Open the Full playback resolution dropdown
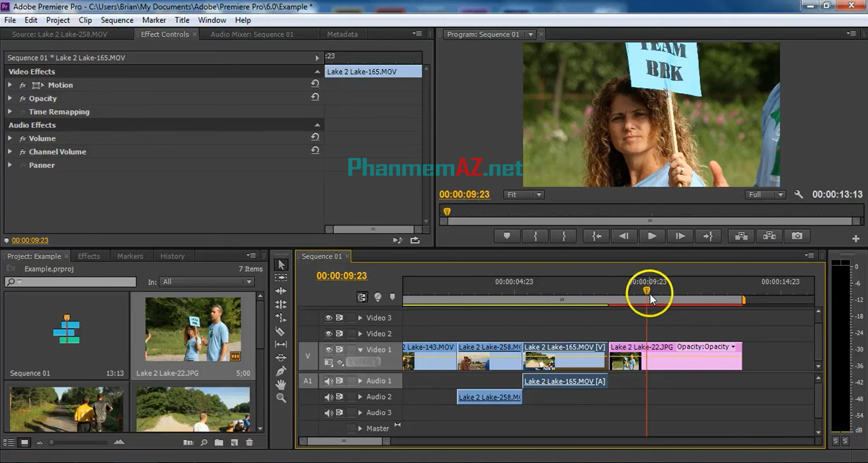Viewport: 868px width, 463px height. point(765,195)
